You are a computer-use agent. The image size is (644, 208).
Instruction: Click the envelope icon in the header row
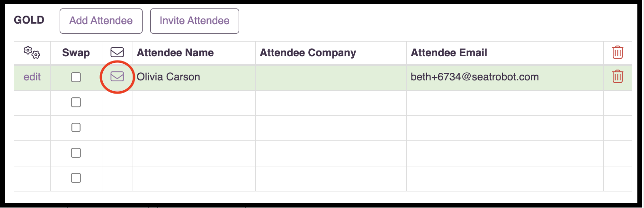point(117,52)
